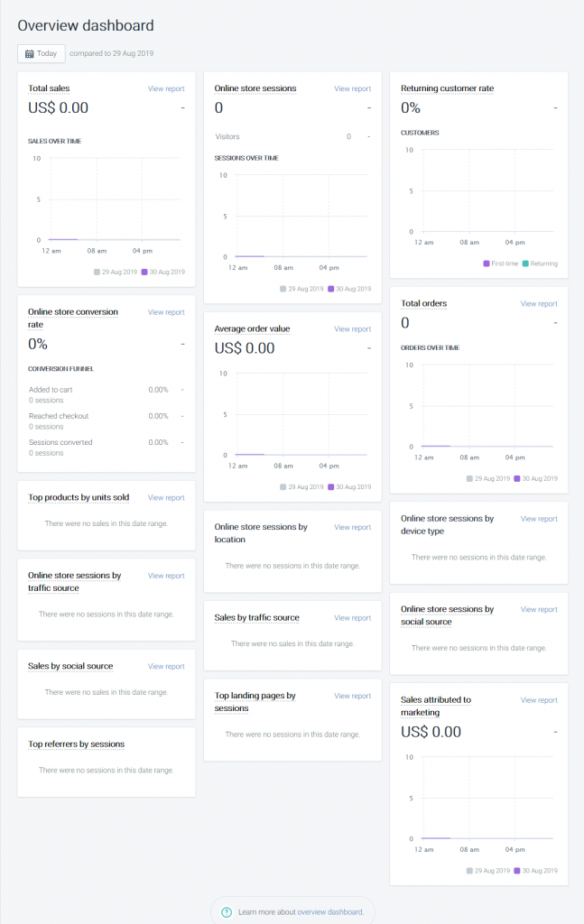View report for sessions by traffic source
The width and height of the screenshot is (584, 924).
tap(166, 576)
